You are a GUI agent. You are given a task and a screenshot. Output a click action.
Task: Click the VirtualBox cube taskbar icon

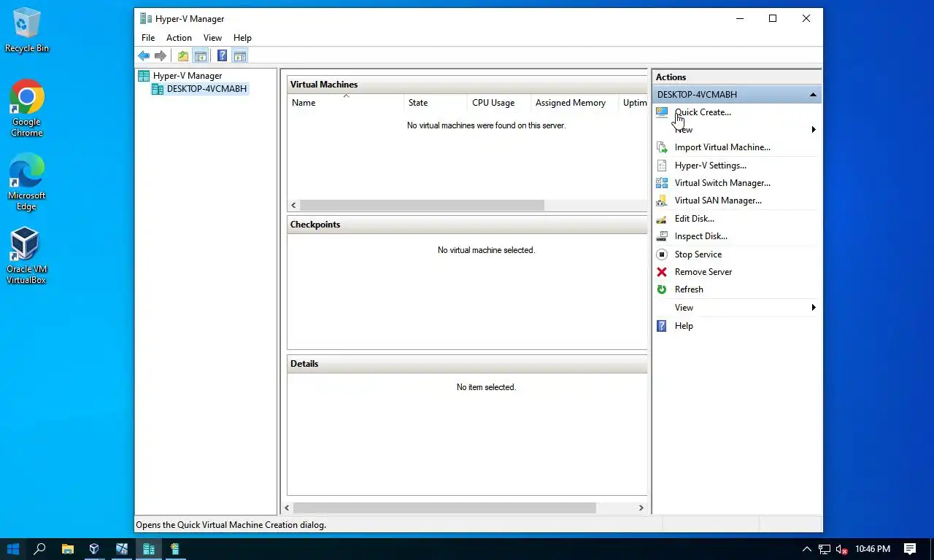point(94,549)
